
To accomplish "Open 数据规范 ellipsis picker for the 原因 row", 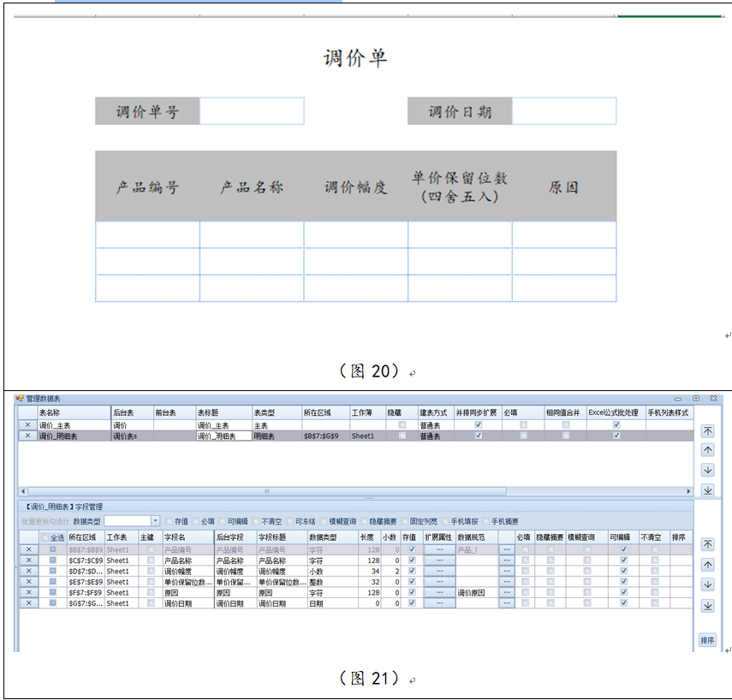I will (507, 592).
